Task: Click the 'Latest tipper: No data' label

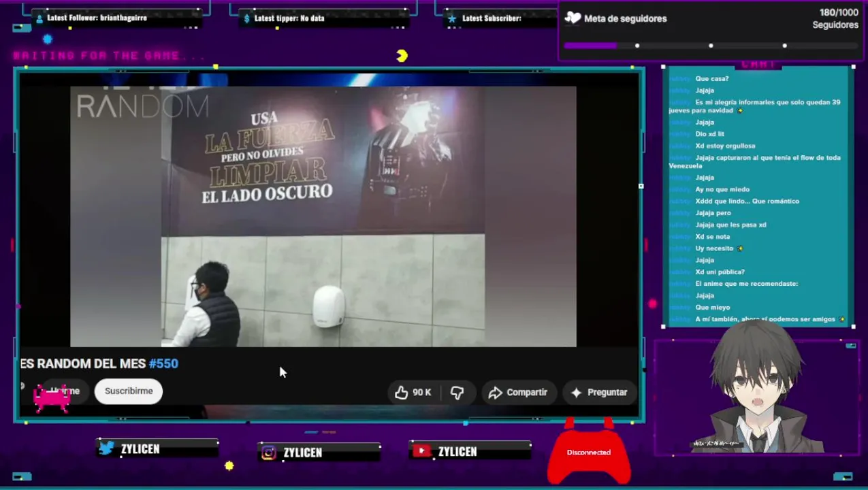Action: coord(289,18)
